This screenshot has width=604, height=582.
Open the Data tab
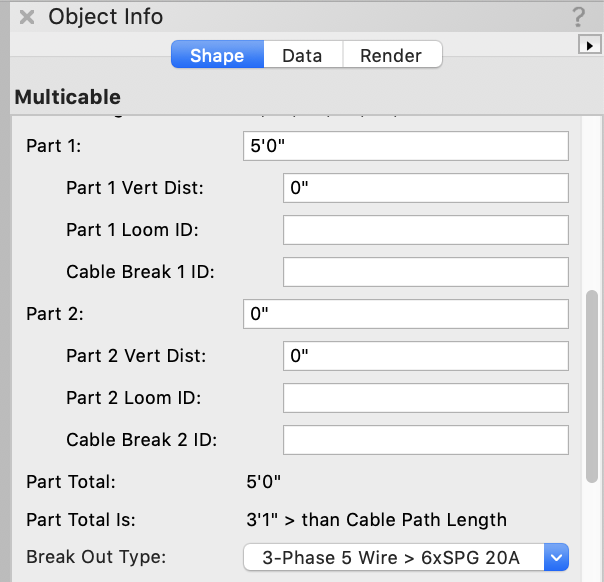pyautogui.click(x=302, y=55)
